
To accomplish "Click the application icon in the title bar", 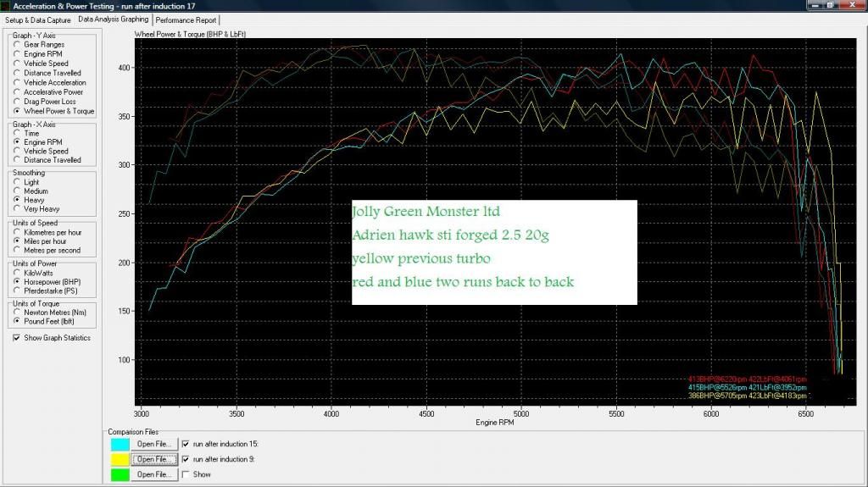I will tap(7, 6).
